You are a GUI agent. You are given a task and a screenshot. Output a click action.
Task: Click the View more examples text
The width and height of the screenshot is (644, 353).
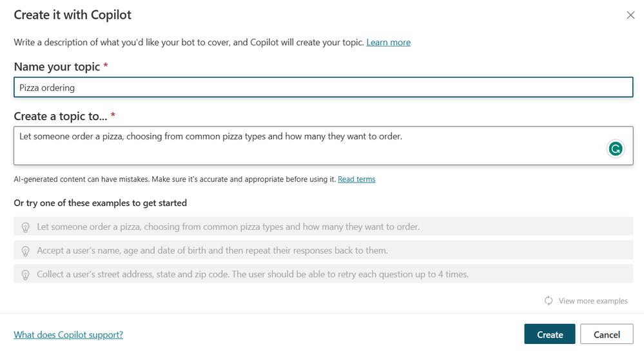[x=593, y=301]
